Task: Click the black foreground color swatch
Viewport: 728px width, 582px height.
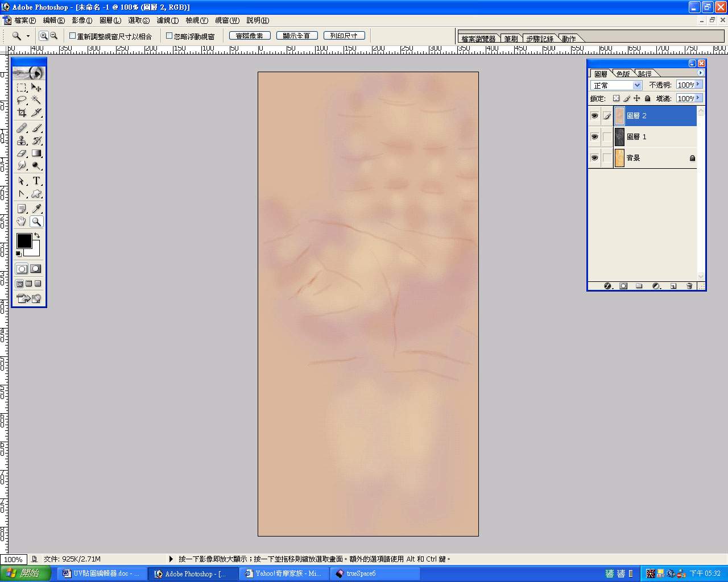Action: tap(24, 240)
